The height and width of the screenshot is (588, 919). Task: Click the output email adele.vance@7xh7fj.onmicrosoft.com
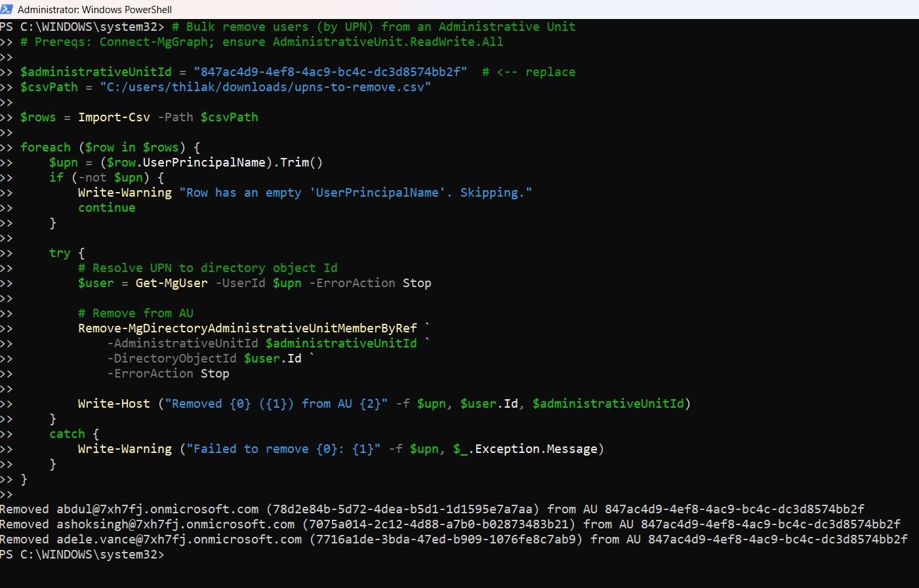point(179,539)
